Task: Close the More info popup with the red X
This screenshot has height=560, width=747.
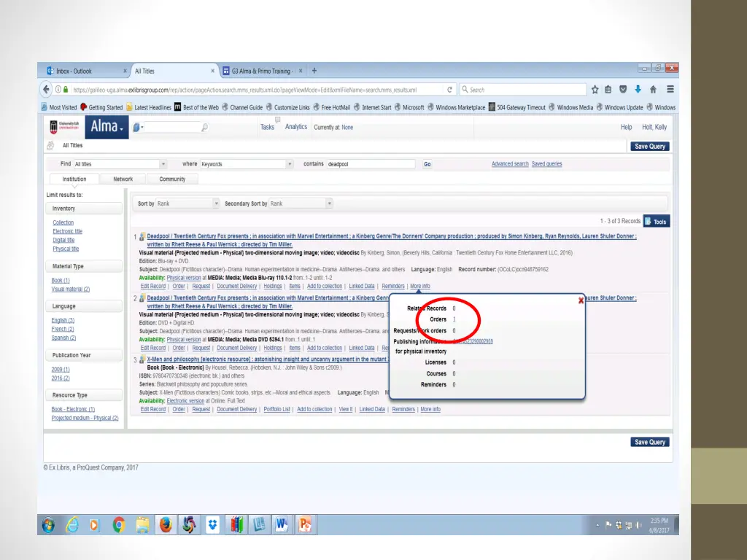Action: 581,300
